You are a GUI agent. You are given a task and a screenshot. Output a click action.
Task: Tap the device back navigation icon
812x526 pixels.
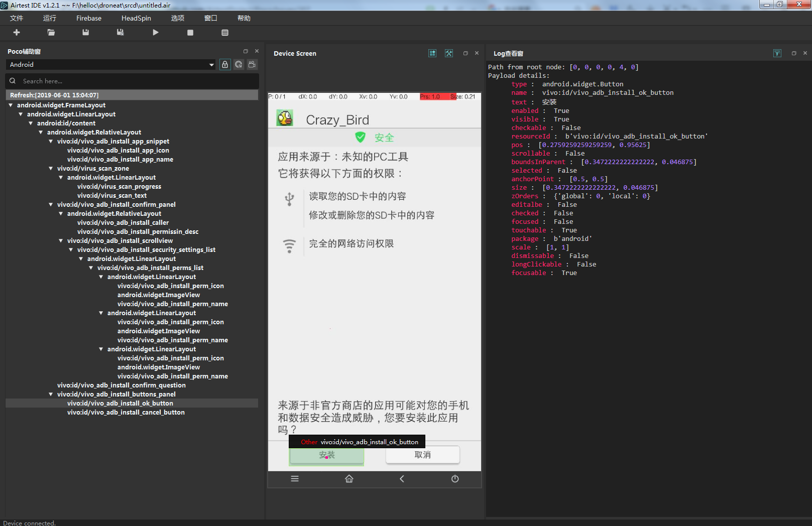pyautogui.click(x=402, y=479)
